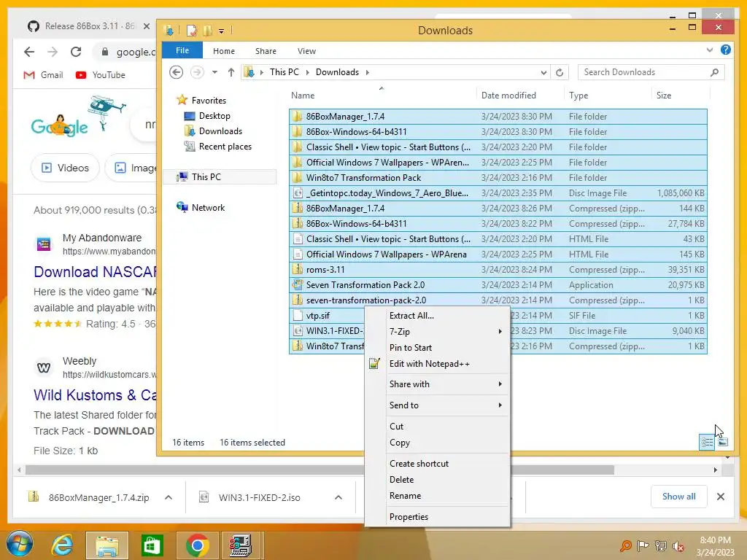Click the Videos search filter chip
The height and width of the screenshot is (560, 747).
pos(65,168)
